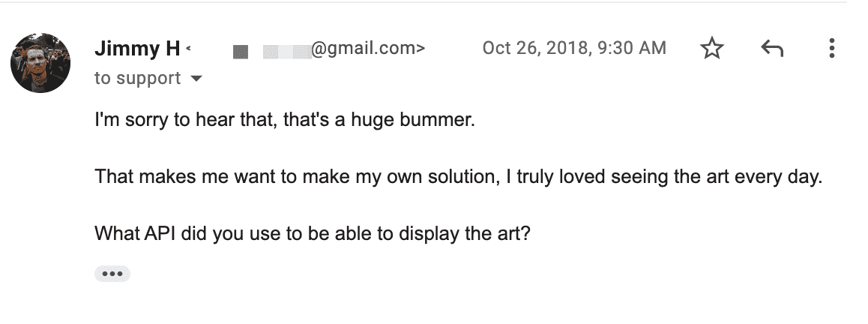Star the email from Jimmy H
868x324 pixels.
712,48
